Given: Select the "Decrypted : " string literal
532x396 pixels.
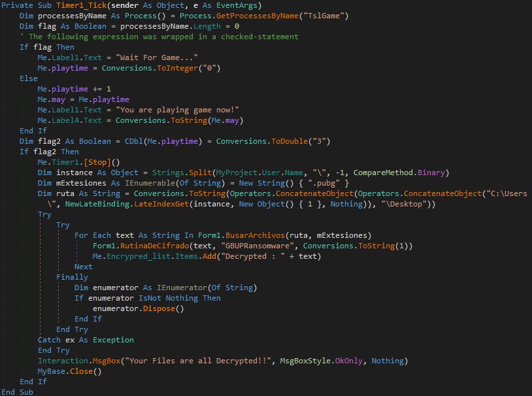Looking at the screenshot, I should 253,257.
